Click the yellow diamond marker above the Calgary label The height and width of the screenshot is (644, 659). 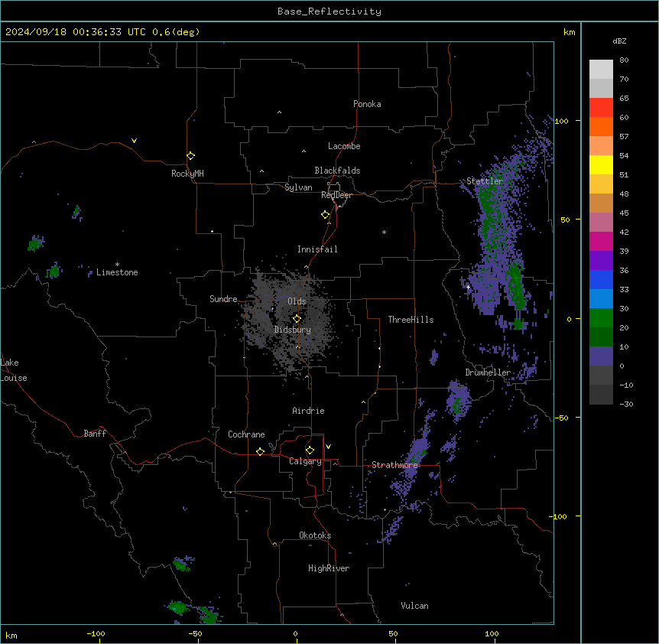(310, 450)
